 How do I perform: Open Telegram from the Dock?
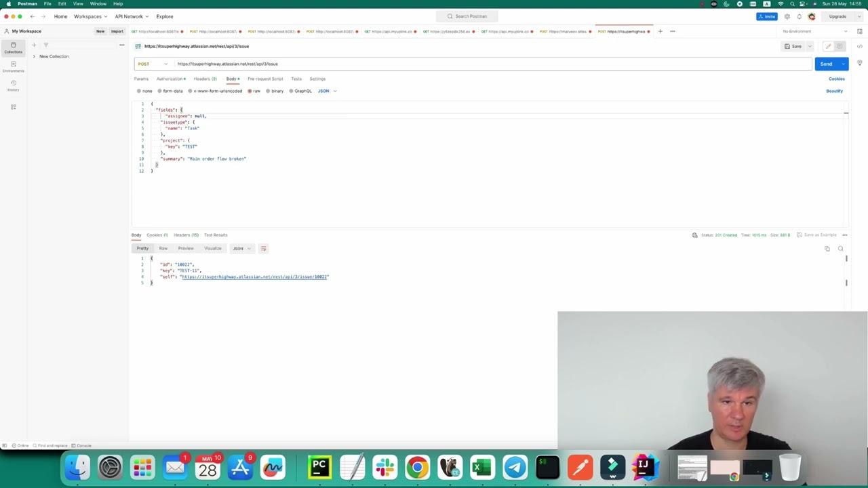coord(515,467)
